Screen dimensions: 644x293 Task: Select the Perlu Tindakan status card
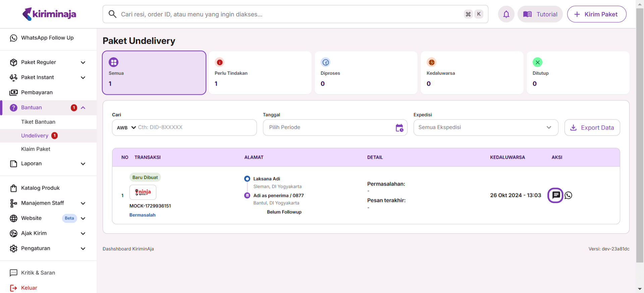260,73
